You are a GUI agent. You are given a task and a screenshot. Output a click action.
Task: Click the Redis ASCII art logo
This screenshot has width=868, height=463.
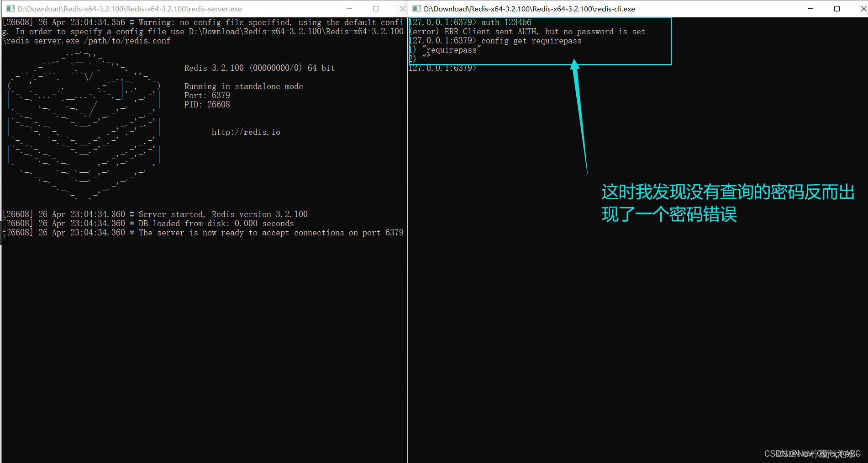84,126
